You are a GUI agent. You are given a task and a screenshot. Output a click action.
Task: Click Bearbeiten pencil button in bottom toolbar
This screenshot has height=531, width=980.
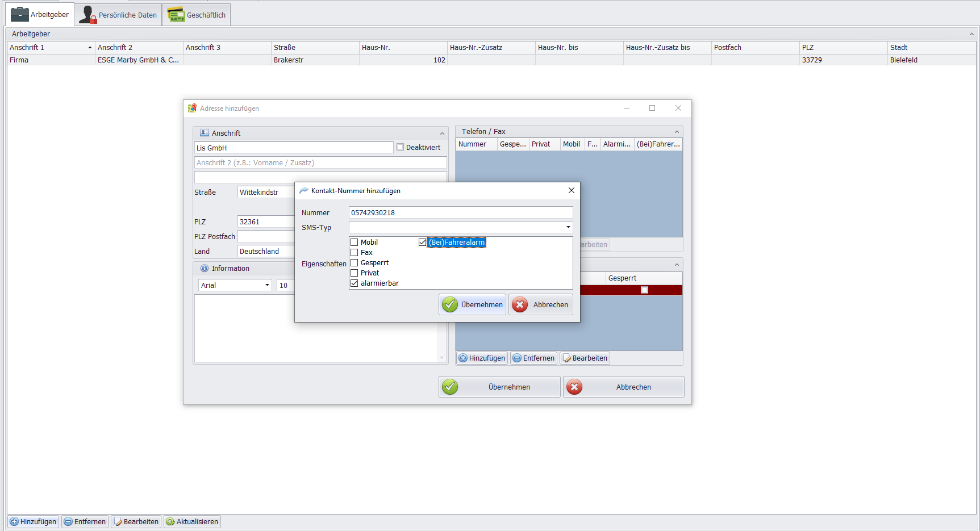click(x=136, y=522)
